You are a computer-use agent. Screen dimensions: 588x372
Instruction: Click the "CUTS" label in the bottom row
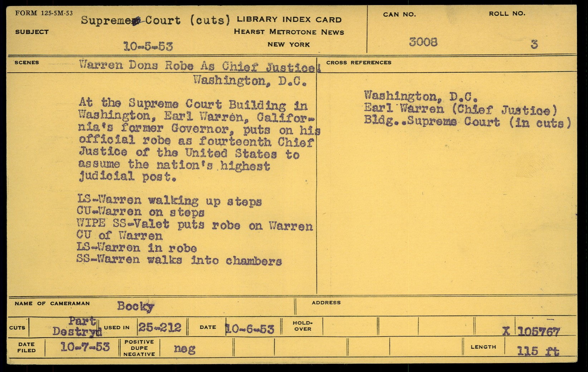point(17,328)
